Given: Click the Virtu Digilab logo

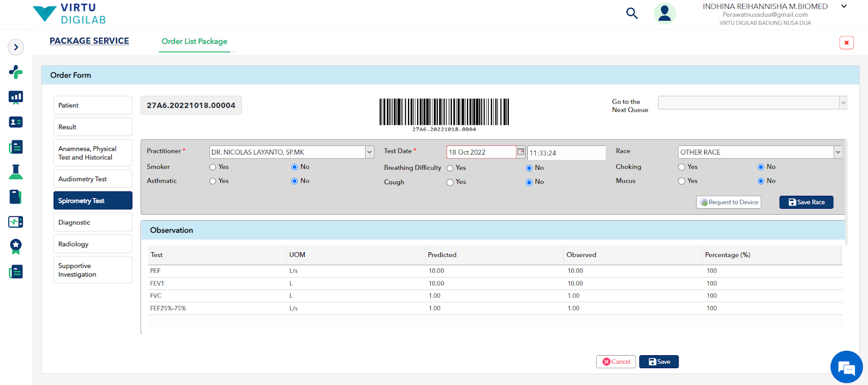Looking at the screenshot, I should pyautogui.click(x=69, y=14).
